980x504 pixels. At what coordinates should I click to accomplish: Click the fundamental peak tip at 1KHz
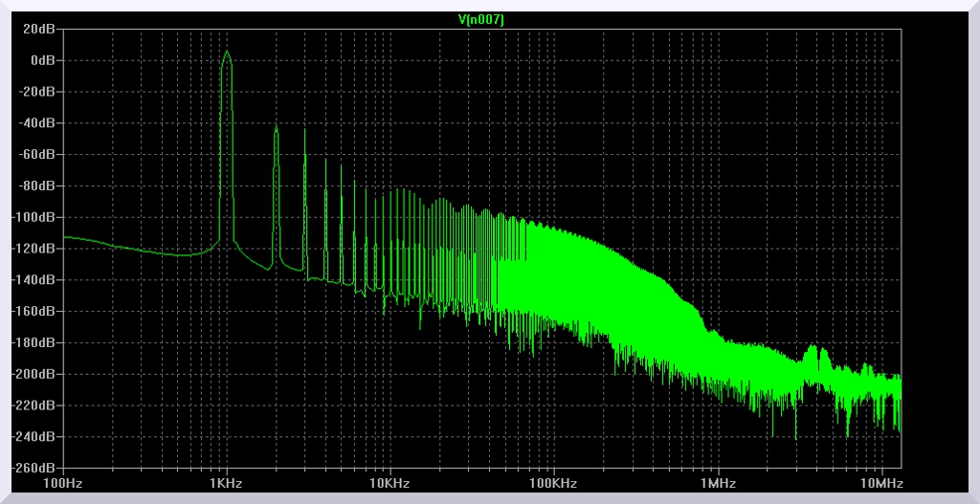[x=227, y=52]
